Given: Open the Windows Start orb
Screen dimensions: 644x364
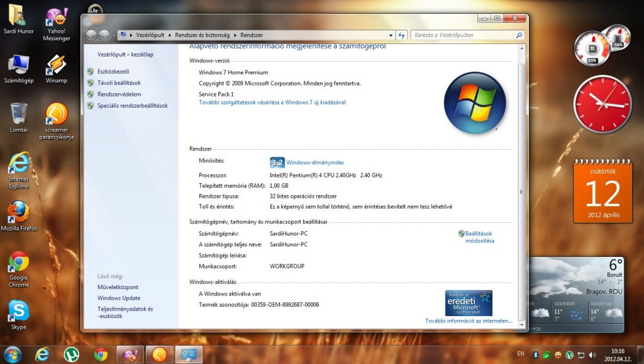Looking at the screenshot, I should pyautogui.click(x=13, y=355).
